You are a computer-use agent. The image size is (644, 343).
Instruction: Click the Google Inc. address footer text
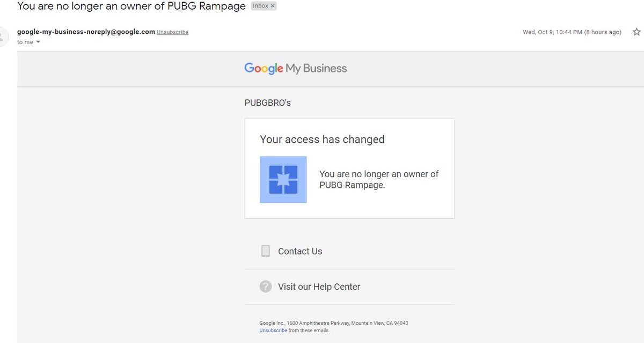(334, 323)
